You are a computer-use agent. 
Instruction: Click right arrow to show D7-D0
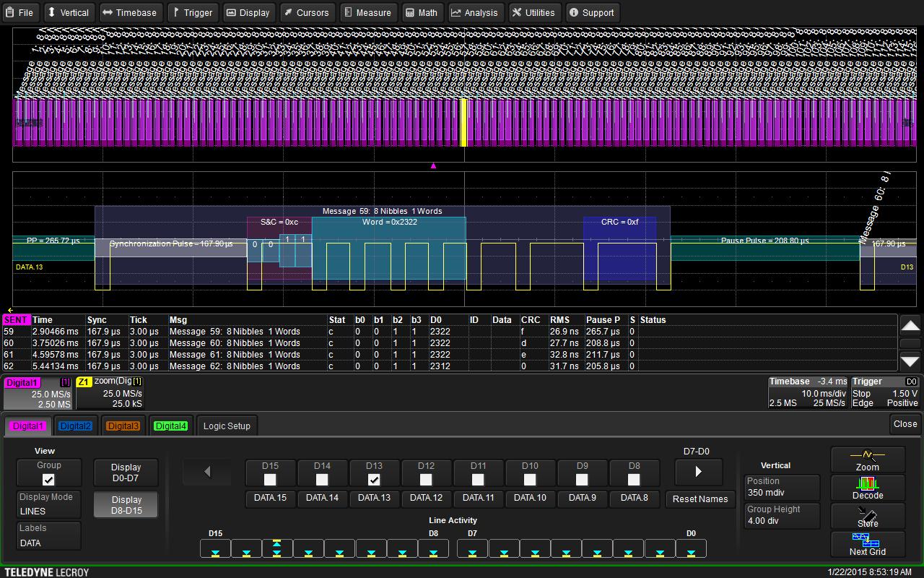click(698, 472)
